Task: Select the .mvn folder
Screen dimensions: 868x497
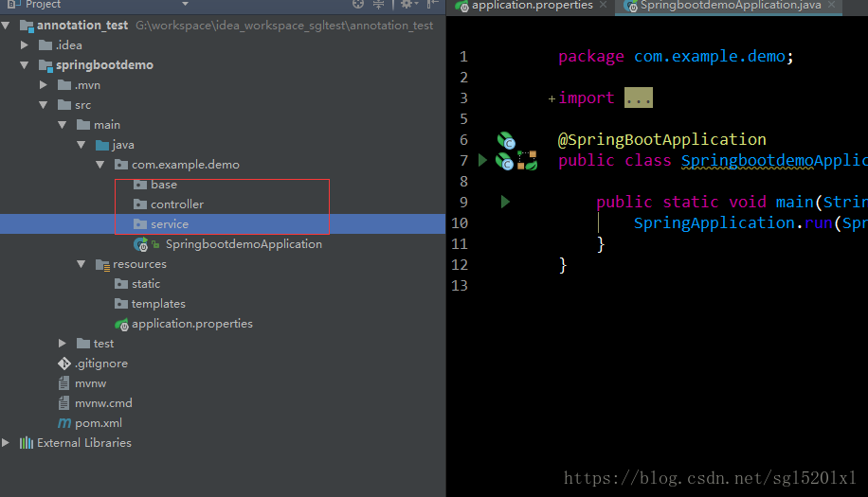Action: pos(87,84)
